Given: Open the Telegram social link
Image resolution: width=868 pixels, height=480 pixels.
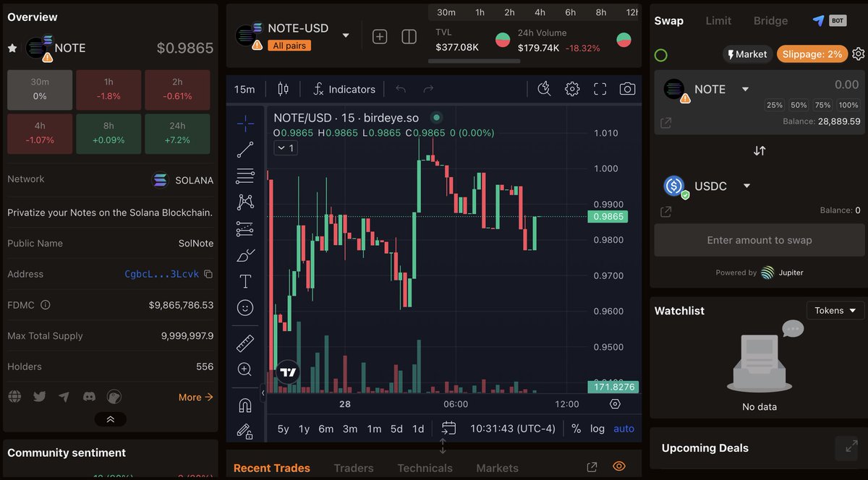Looking at the screenshot, I should [x=64, y=397].
